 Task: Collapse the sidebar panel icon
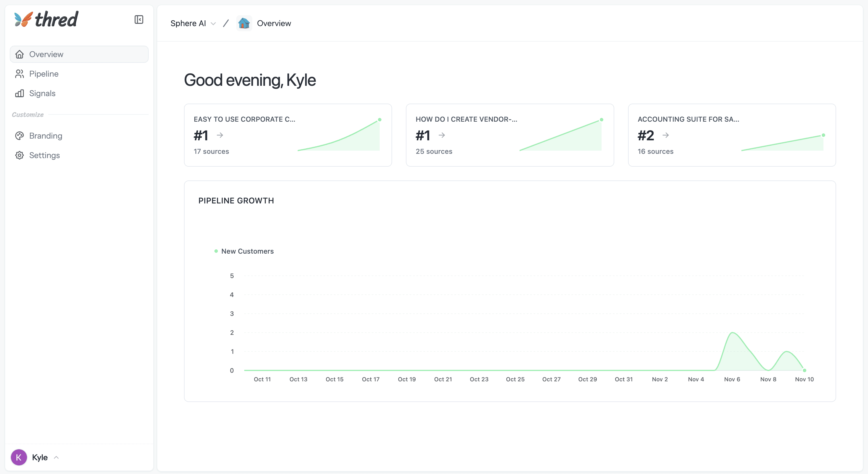(x=139, y=20)
